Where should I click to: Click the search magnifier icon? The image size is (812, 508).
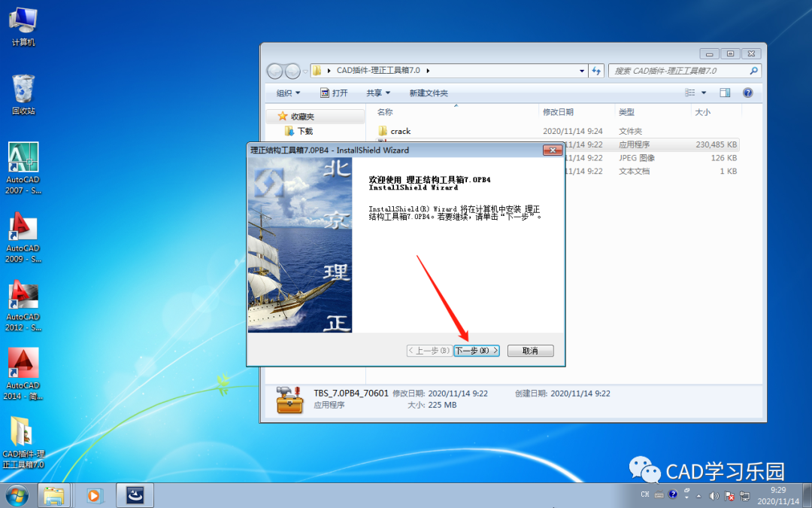point(753,71)
